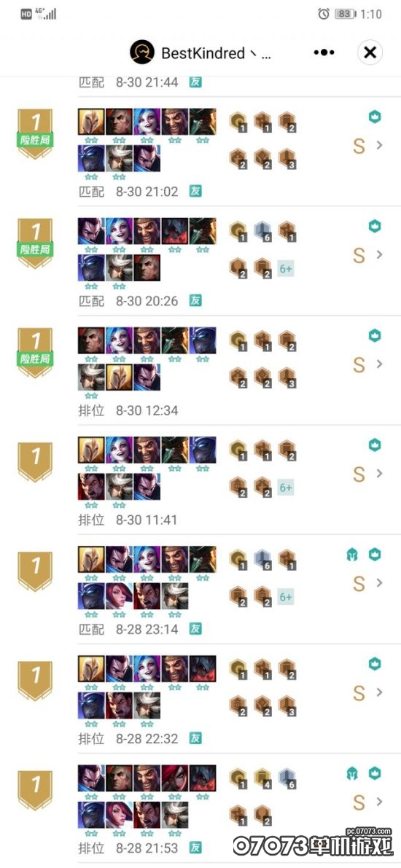Tap the friend tag beside 8-28 22:32
The width and height of the screenshot is (401, 868).
[195, 738]
